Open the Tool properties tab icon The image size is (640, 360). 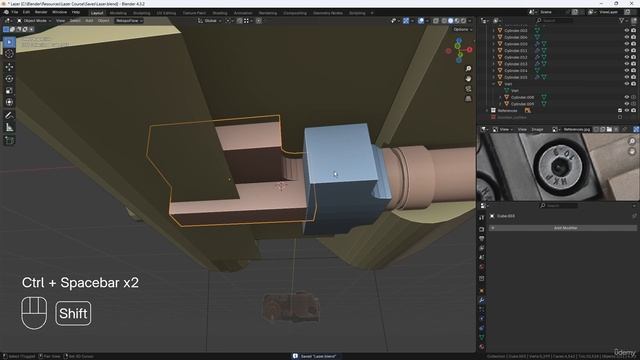coord(482,218)
